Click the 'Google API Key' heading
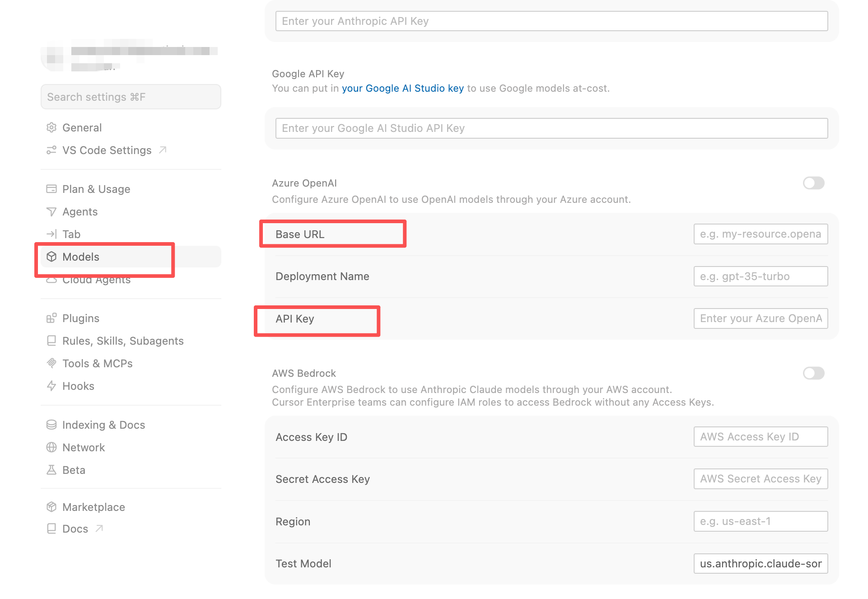 point(308,74)
